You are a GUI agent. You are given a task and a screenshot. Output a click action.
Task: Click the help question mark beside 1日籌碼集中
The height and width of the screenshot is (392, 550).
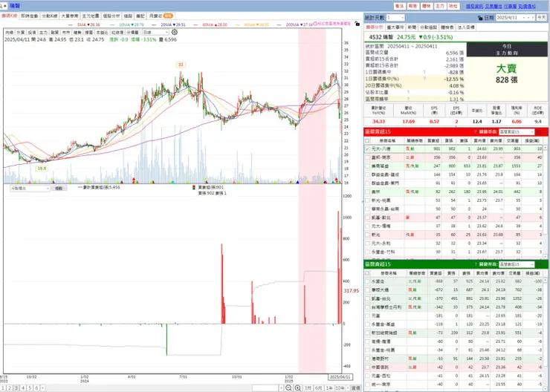tap(424, 72)
